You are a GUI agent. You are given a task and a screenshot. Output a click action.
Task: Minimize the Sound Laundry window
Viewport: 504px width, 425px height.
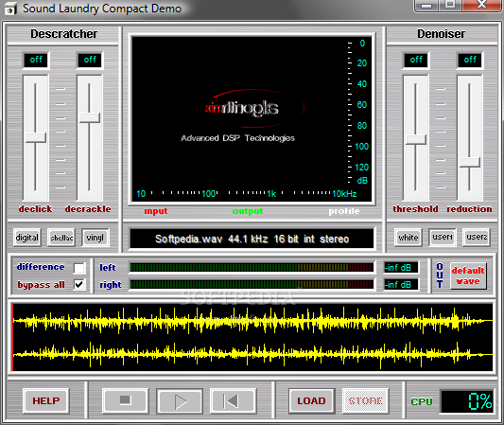coord(427,5)
